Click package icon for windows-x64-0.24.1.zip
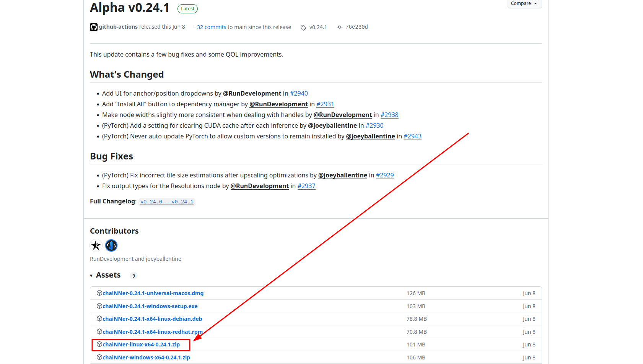Image resolution: width=643 pixels, height=364 pixels. (x=99, y=357)
